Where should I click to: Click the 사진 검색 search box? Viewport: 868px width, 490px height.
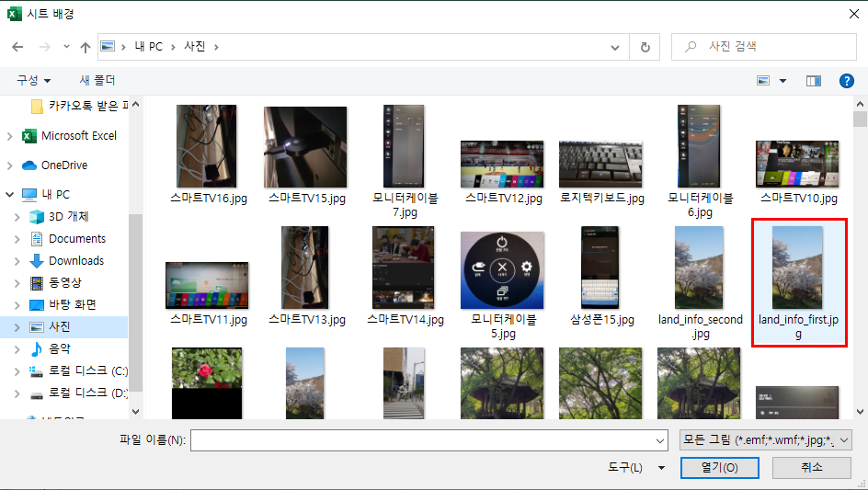click(x=764, y=47)
